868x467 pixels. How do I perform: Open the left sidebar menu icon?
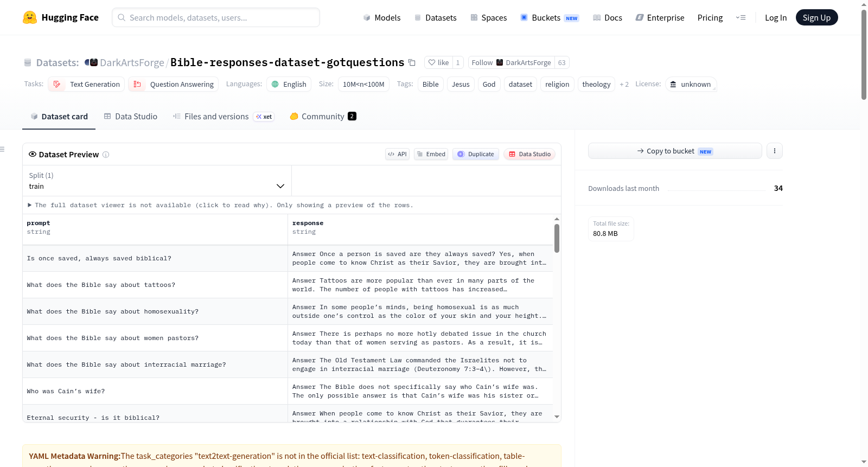click(2, 149)
